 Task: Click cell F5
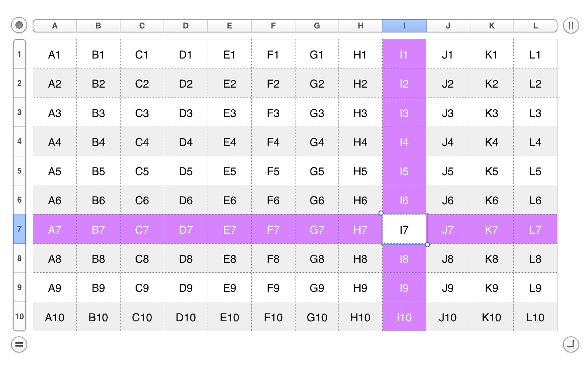(273, 171)
